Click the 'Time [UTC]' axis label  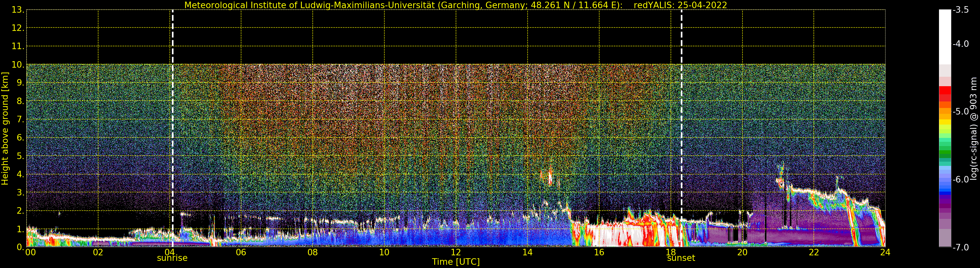[456, 262]
